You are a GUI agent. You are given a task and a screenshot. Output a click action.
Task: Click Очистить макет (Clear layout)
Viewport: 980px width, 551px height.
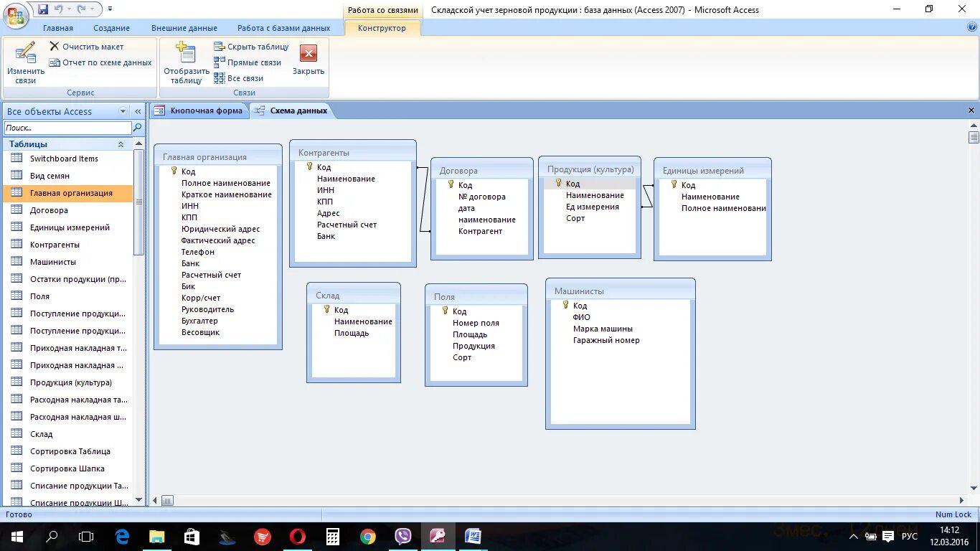click(86, 47)
